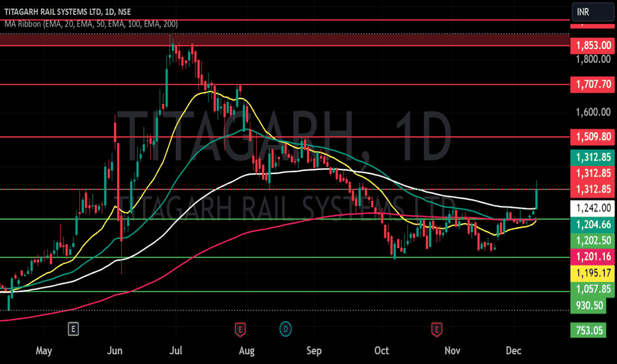Select the green 930.50 price label
The image size is (617, 364).
click(x=589, y=305)
